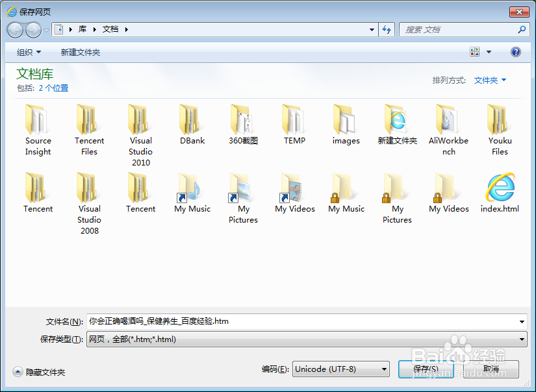Click the search magnifier icon

pos(522,30)
